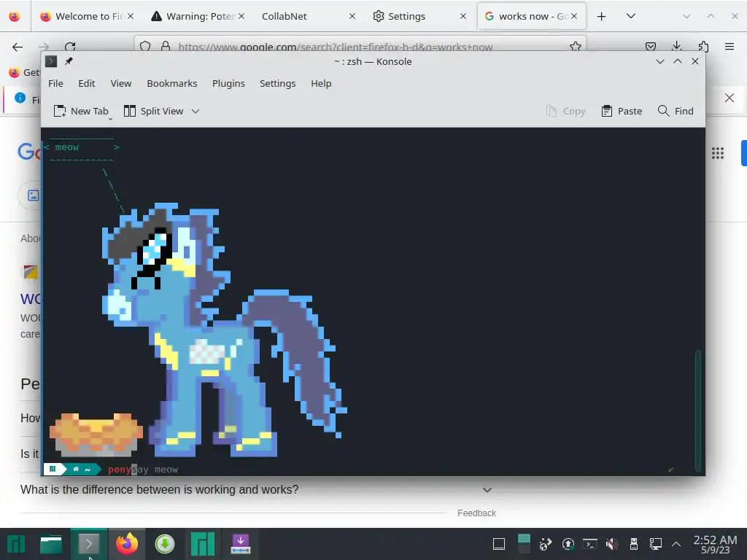Expand the Split View dropdown arrow
This screenshot has height=560, width=747.
click(x=196, y=112)
